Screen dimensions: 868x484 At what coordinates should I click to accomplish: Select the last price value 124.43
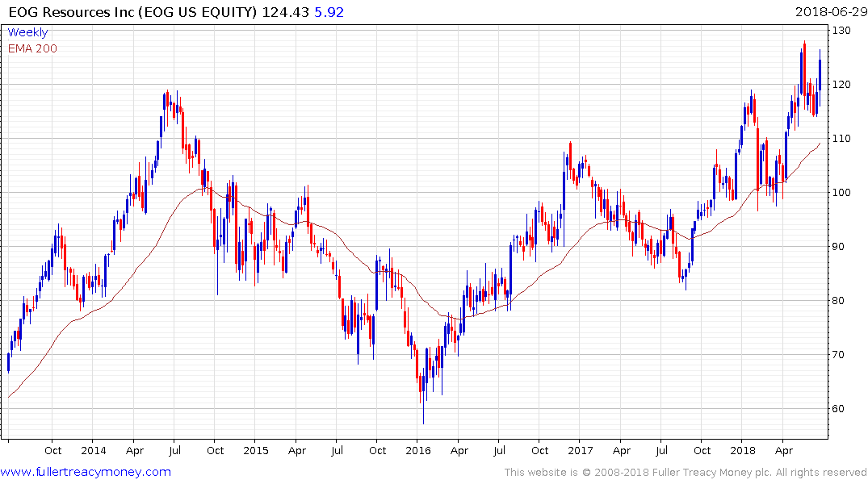tap(285, 12)
